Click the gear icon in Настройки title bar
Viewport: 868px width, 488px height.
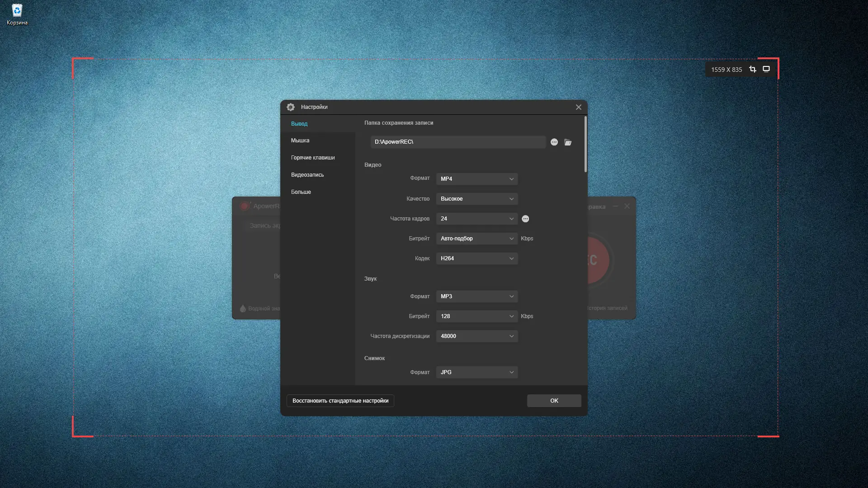click(291, 107)
